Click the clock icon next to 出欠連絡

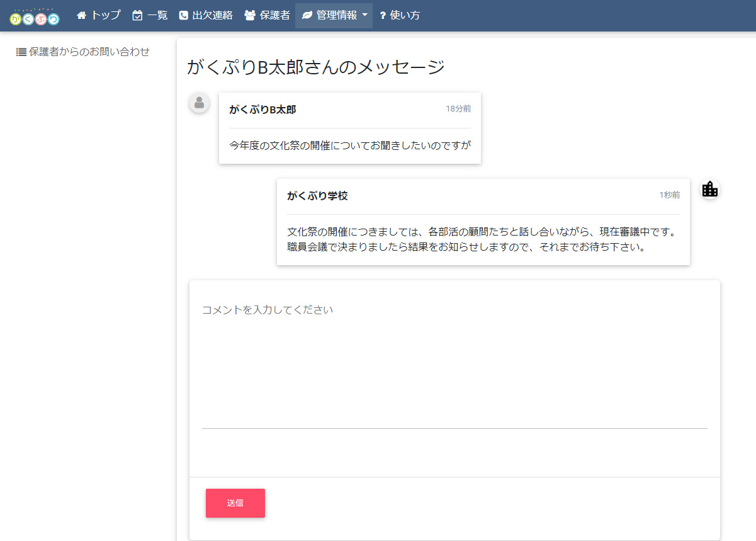[183, 14]
